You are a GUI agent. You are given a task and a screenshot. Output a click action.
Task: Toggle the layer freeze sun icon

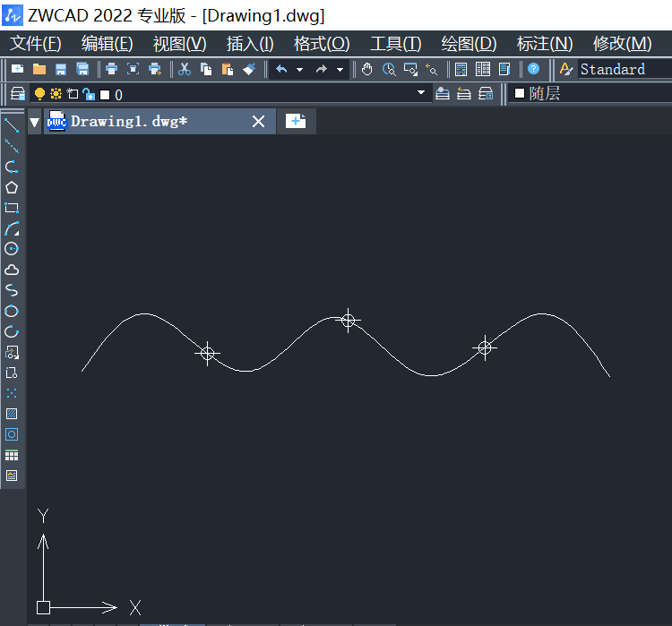tap(56, 94)
